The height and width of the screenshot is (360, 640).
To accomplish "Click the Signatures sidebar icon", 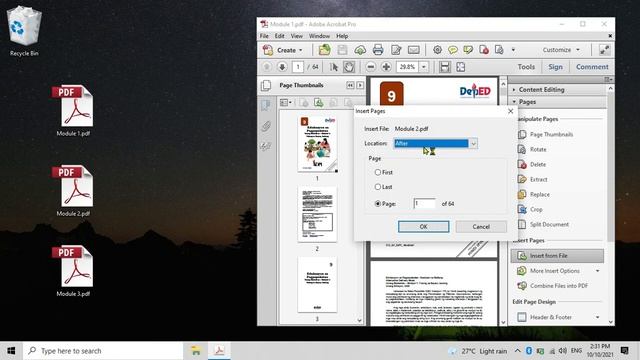I will click(266, 146).
